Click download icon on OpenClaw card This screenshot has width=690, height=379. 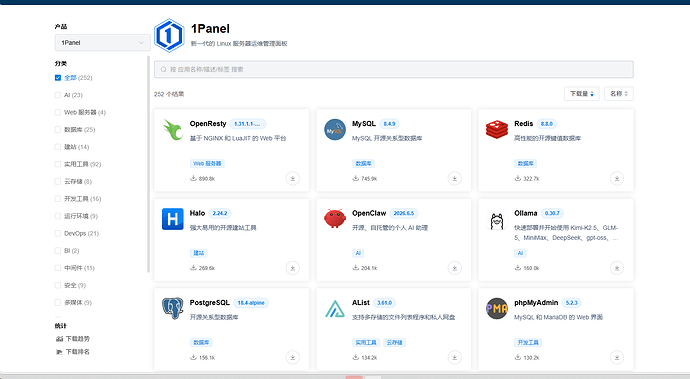[455, 268]
